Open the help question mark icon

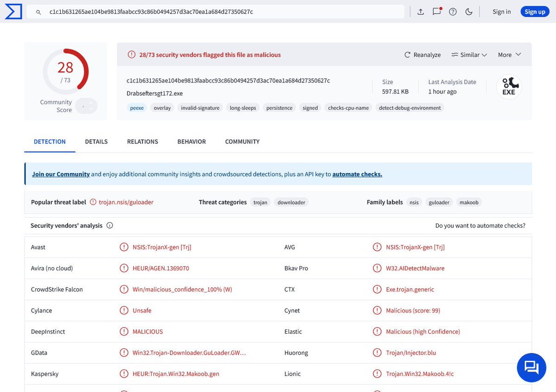[x=453, y=12]
